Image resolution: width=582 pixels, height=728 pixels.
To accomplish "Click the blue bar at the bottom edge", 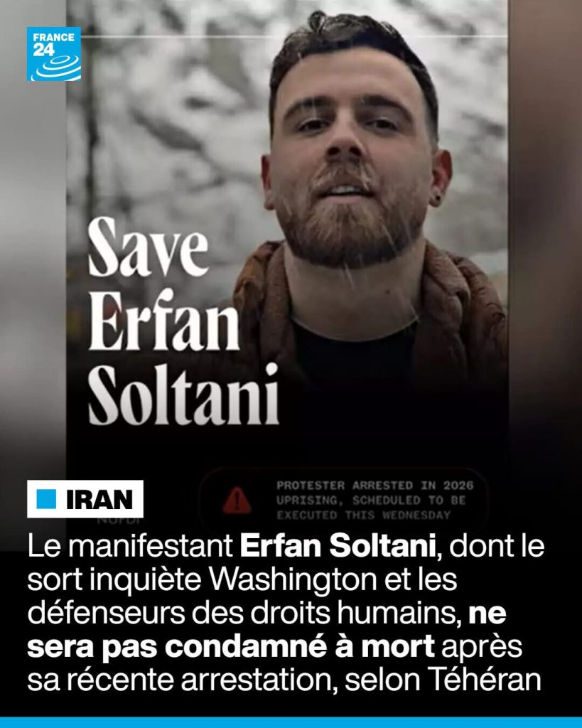I will click(291, 723).
